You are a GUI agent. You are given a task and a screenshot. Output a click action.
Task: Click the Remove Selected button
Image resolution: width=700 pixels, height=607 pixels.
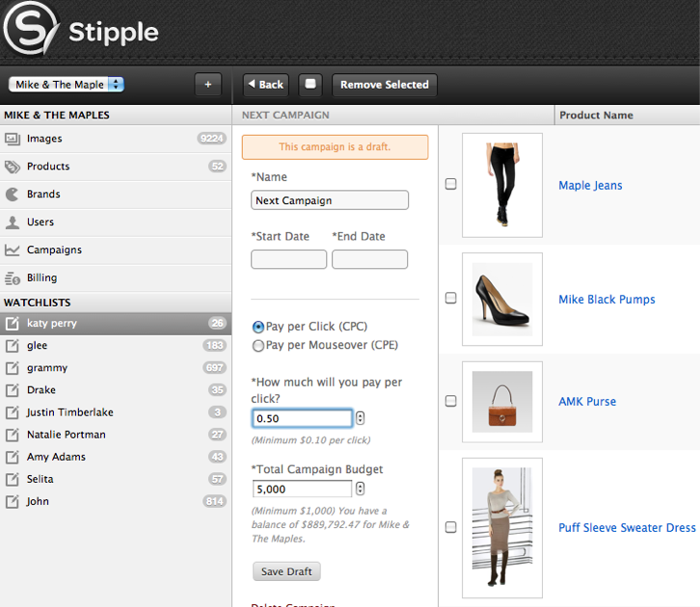pos(385,84)
